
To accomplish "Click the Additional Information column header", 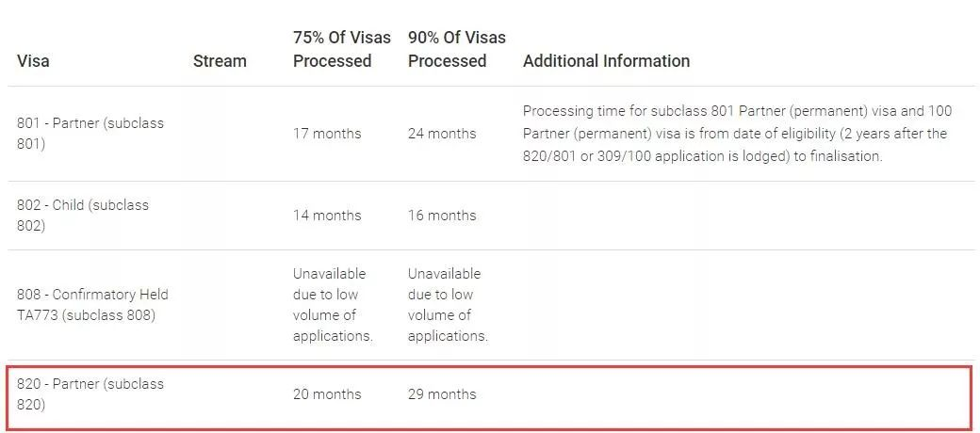I will pyautogui.click(x=606, y=61).
